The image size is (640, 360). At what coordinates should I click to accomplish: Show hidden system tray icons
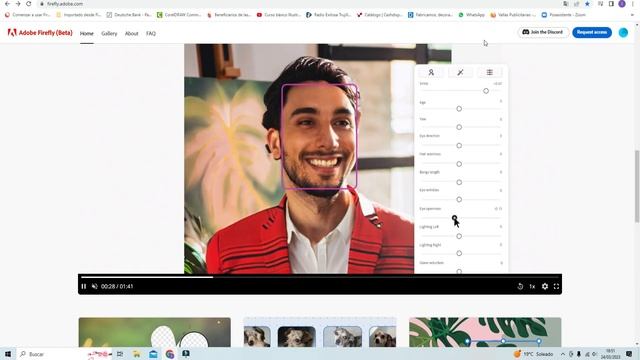tap(562, 354)
